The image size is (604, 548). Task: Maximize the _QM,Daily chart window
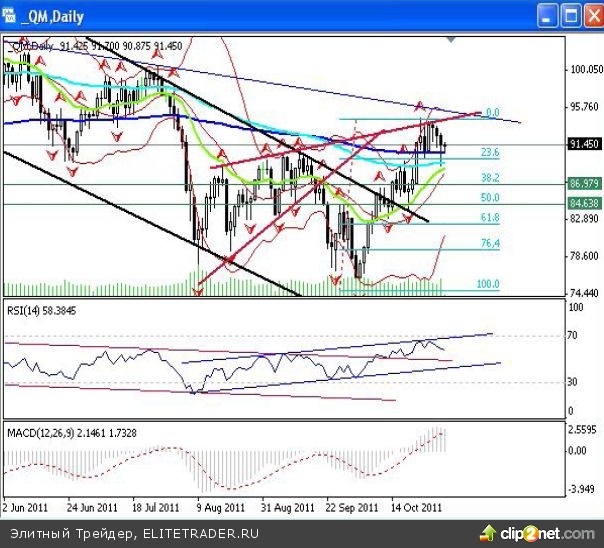(570, 16)
